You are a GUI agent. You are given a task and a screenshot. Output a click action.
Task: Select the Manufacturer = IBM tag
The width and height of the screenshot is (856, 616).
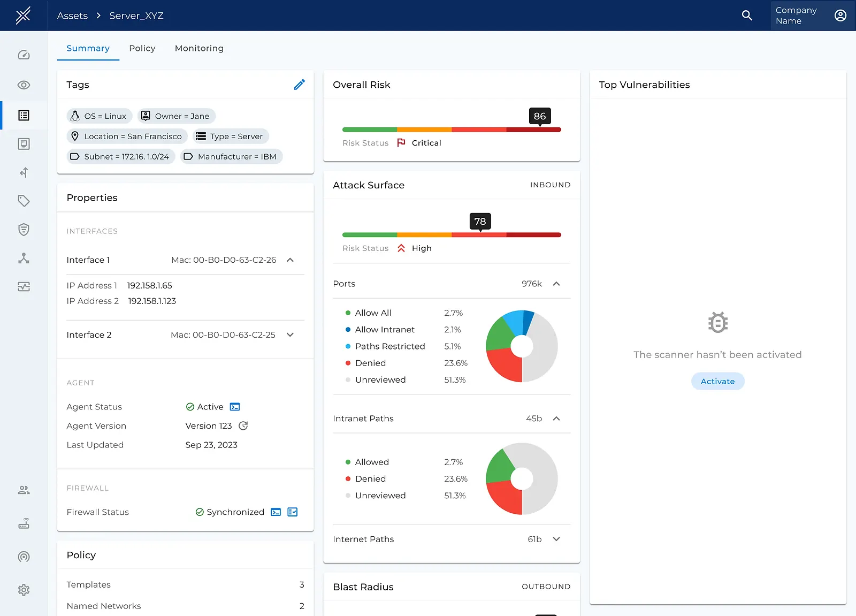point(231,157)
